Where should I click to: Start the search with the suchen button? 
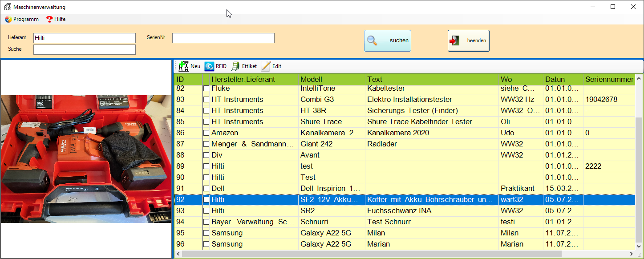tap(388, 40)
